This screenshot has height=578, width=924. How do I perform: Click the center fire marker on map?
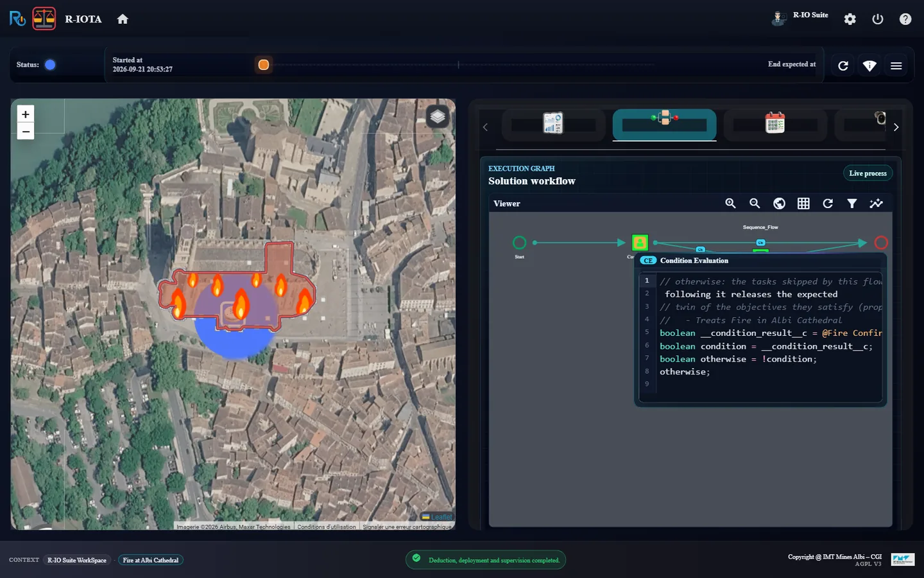coord(241,304)
